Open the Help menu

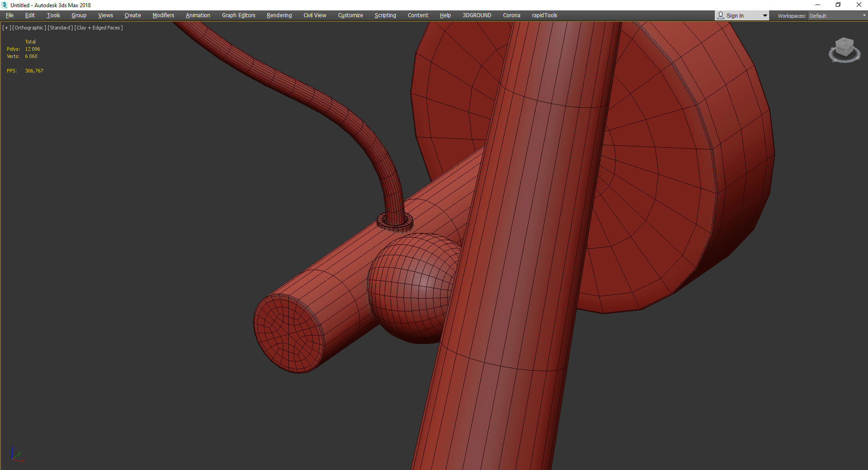445,15
